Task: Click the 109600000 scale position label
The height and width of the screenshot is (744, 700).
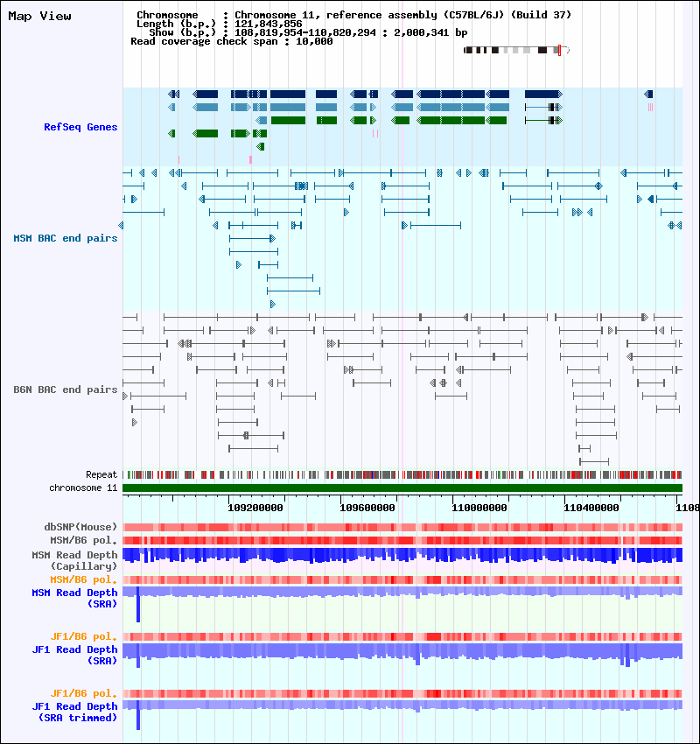Action: [x=367, y=508]
